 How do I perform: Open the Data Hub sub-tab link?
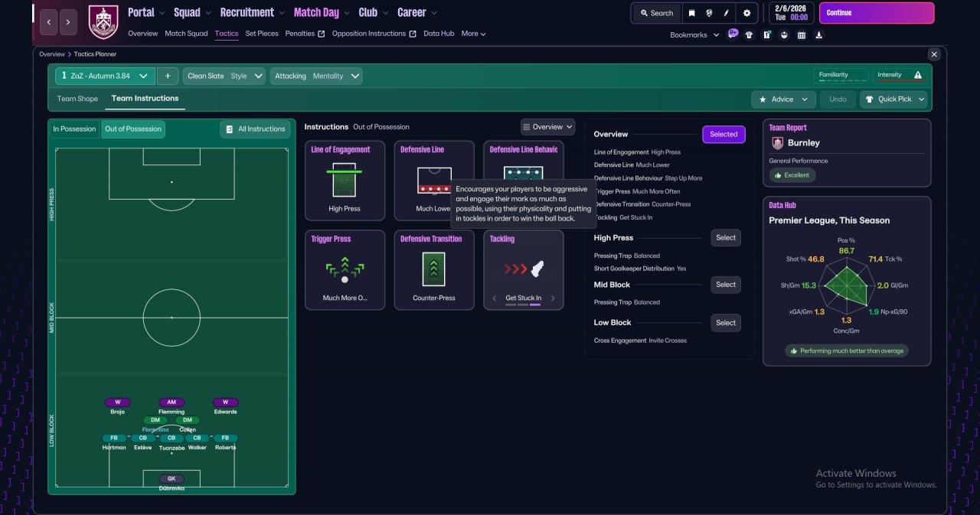pyautogui.click(x=439, y=34)
